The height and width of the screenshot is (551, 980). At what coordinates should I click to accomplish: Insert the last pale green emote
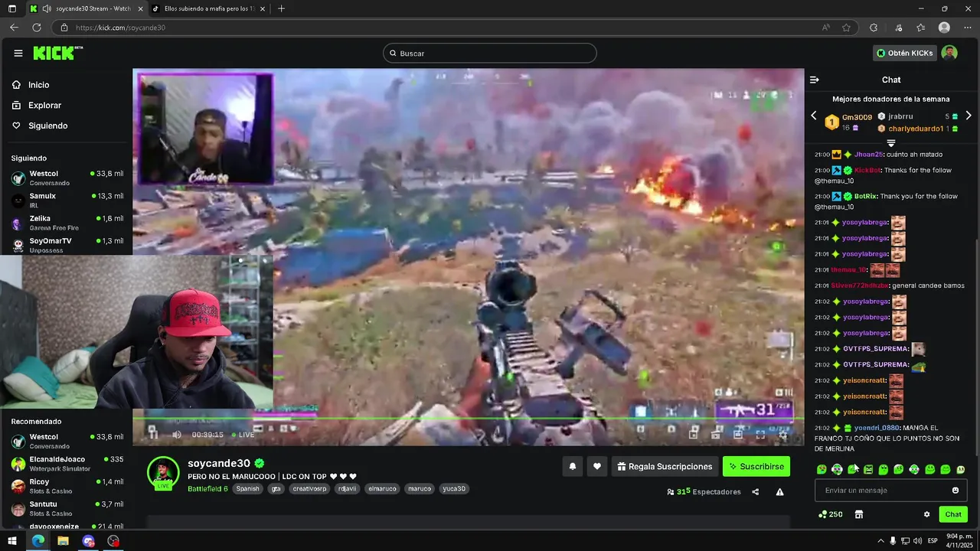pyautogui.click(x=961, y=469)
